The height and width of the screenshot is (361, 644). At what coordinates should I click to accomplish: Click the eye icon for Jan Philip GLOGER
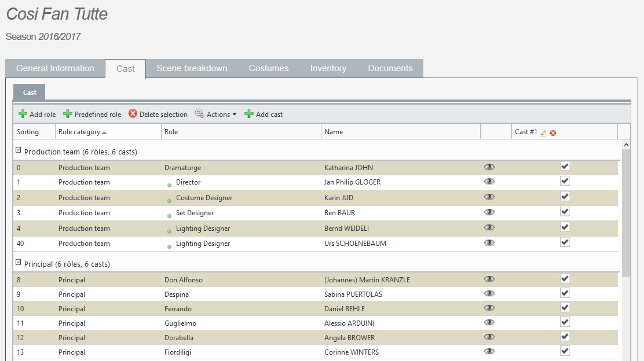[x=489, y=181]
